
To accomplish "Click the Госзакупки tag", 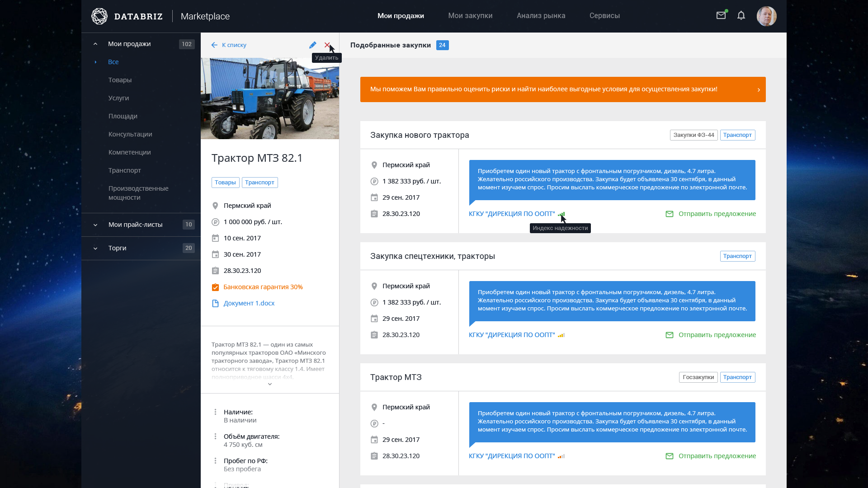I will coord(698,377).
